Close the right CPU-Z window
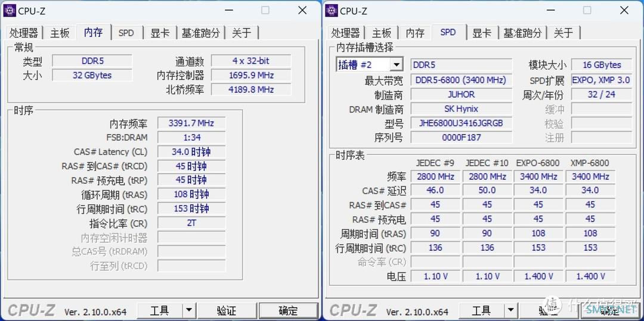The image size is (644, 321). pos(624,10)
